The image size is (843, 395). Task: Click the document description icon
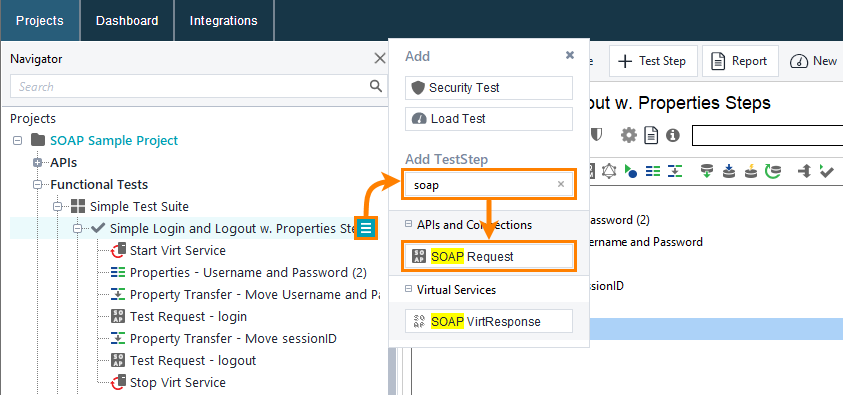click(651, 135)
